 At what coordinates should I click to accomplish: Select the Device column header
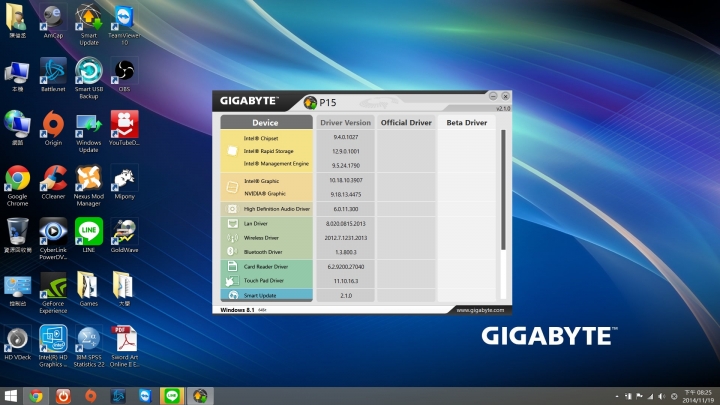266,123
